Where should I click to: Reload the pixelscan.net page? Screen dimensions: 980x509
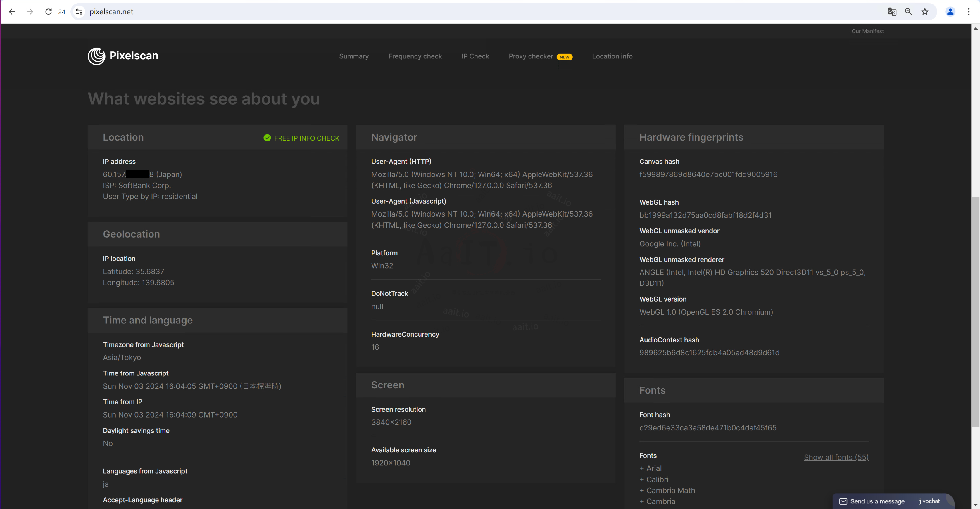(48, 12)
